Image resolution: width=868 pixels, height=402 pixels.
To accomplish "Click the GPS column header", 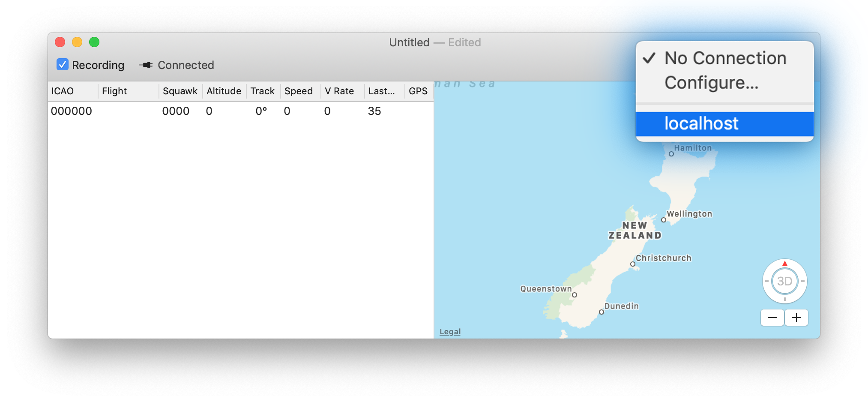I will [x=418, y=91].
